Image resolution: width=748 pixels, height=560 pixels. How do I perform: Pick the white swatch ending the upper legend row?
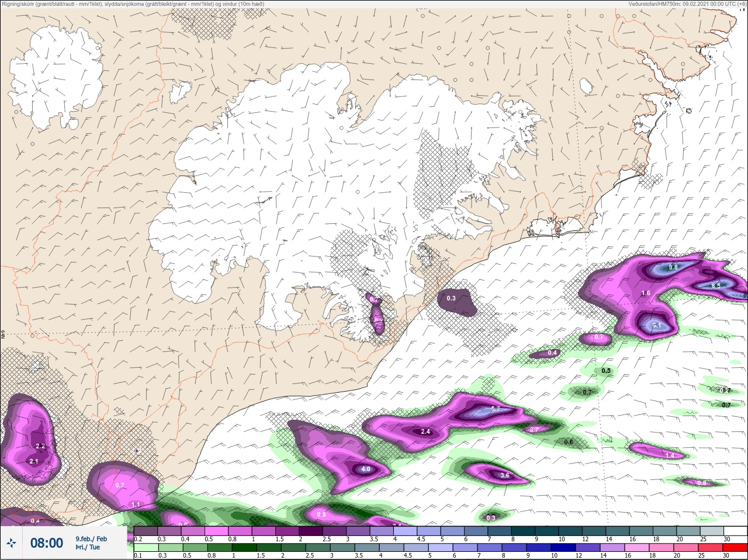point(736,531)
